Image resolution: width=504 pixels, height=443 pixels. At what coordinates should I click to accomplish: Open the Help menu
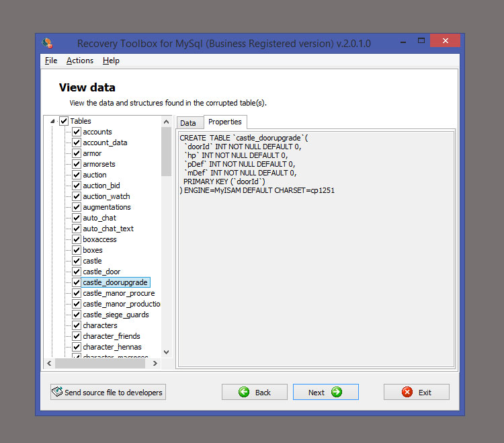(x=111, y=61)
